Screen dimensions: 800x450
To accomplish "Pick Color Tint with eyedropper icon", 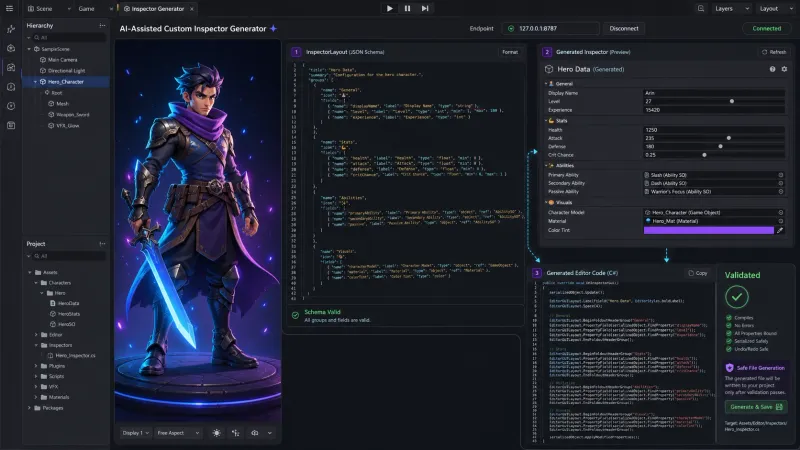I will [780, 230].
